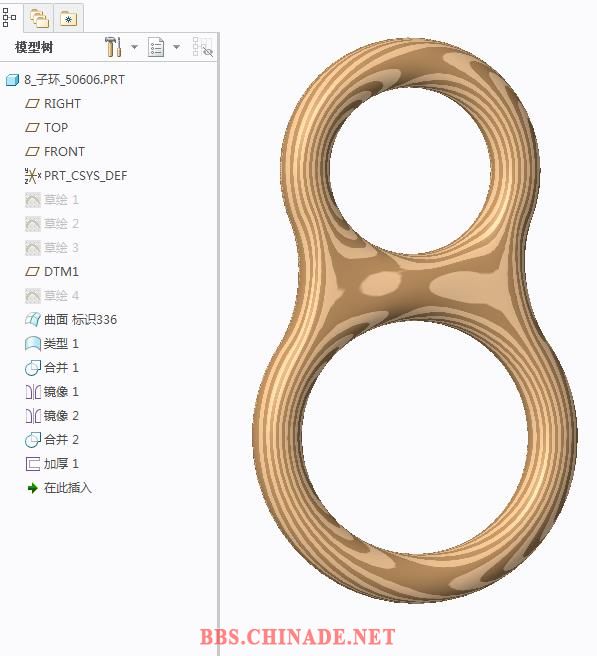Select the 在此插入 insert marker
This screenshot has height=656, width=597.
pyautogui.click(x=67, y=487)
